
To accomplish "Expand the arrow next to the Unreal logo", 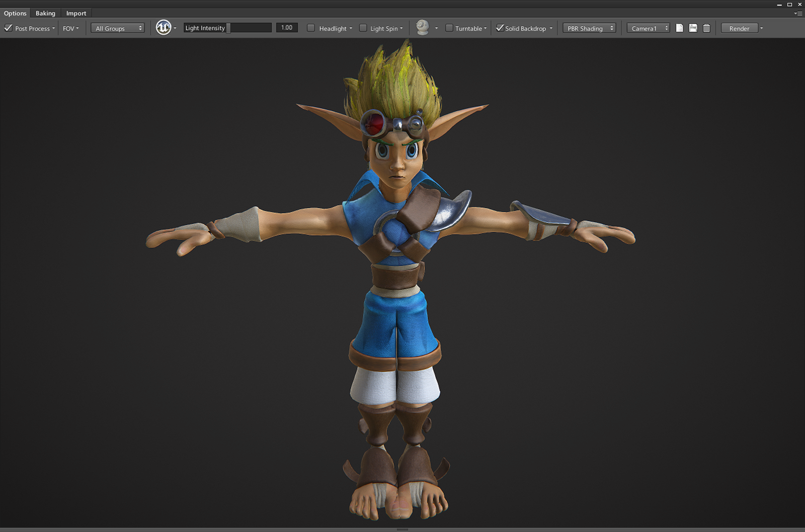I will 175,28.
